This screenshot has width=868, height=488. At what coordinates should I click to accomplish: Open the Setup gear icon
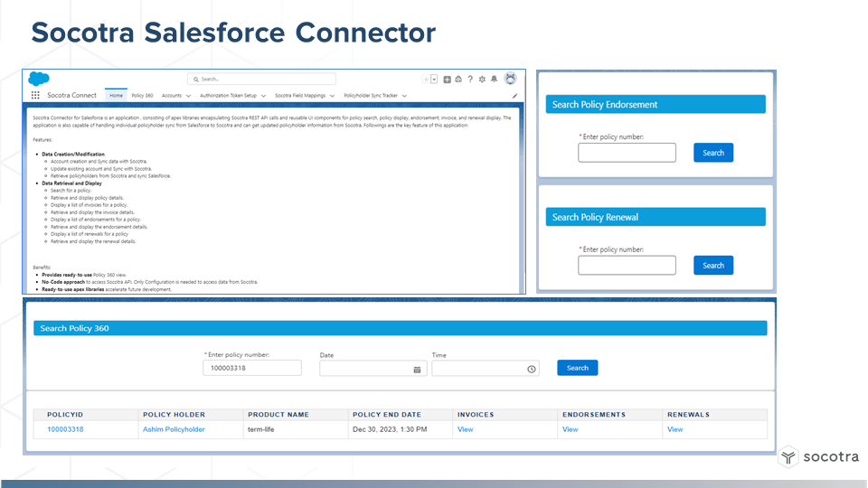482,80
